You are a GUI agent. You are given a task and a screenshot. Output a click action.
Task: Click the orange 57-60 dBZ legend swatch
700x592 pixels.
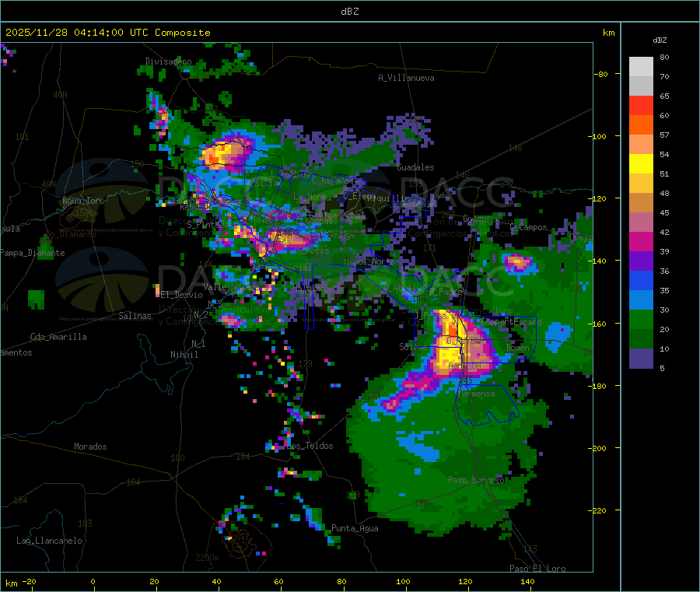pyautogui.click(x=641, y=125)
